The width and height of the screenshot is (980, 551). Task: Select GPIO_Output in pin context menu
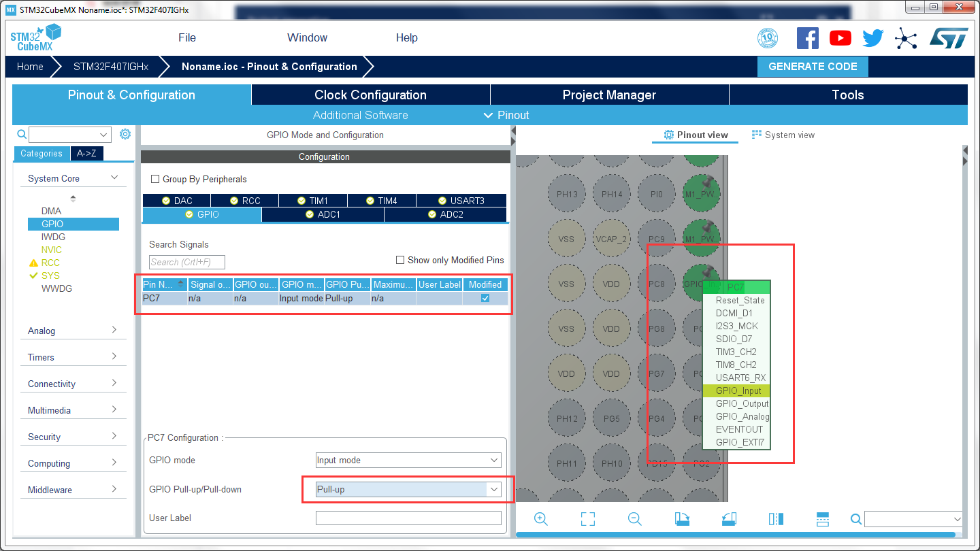[736, 403]
